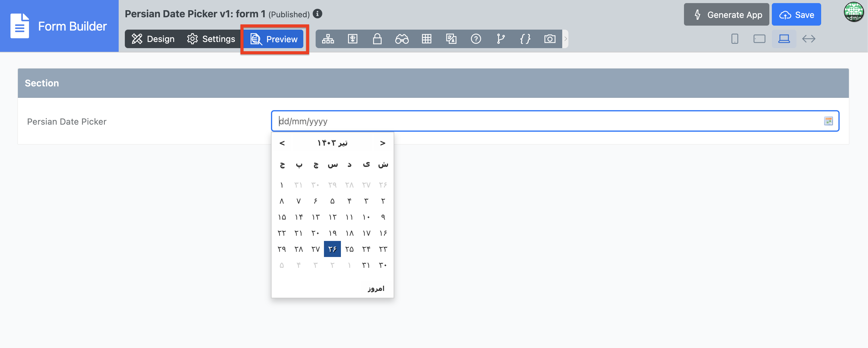Open the Settings tab

[211, 39]
